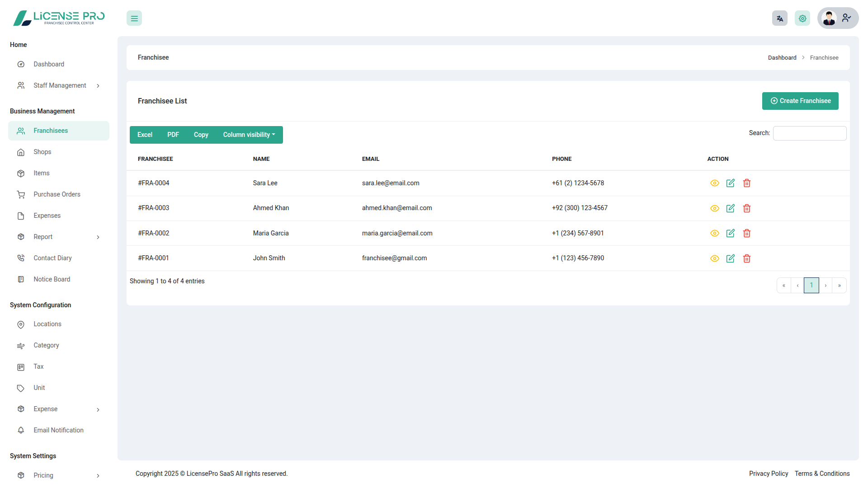Viewport: 868px width, 488px height.
Task: Click the language translate icon in header
Action: [x=779, y=19]
